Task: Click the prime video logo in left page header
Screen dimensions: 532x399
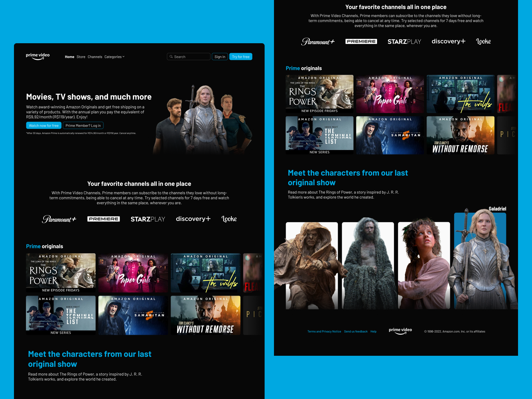Action: [38, 57]
